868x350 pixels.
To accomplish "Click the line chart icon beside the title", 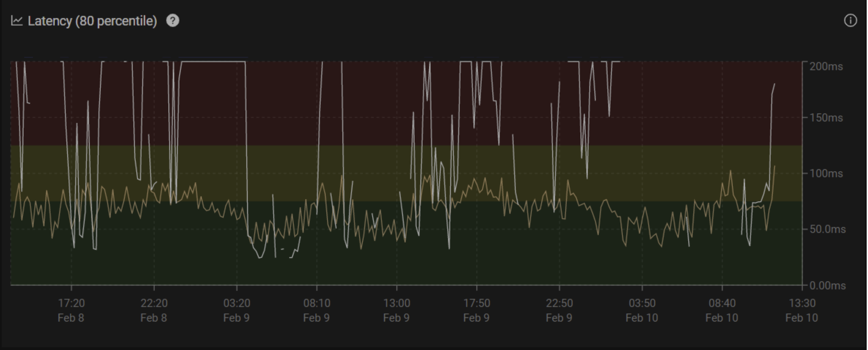I will (x=17, y=21).
